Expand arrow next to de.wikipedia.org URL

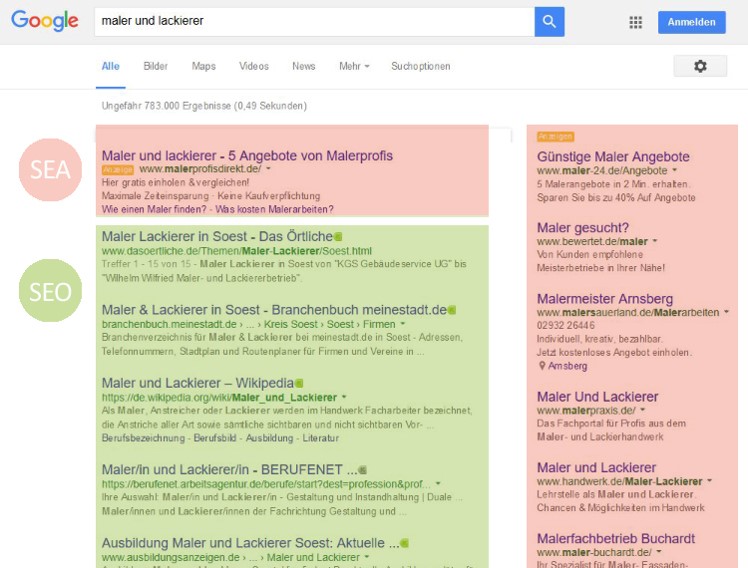(x=344, y=397)
